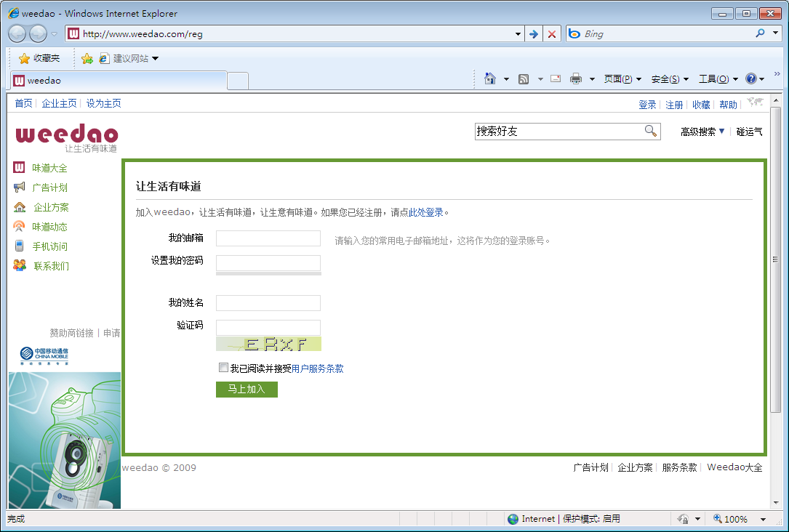
Task: Click the search magnifier in 搜索好友 box
Action: 651,132
